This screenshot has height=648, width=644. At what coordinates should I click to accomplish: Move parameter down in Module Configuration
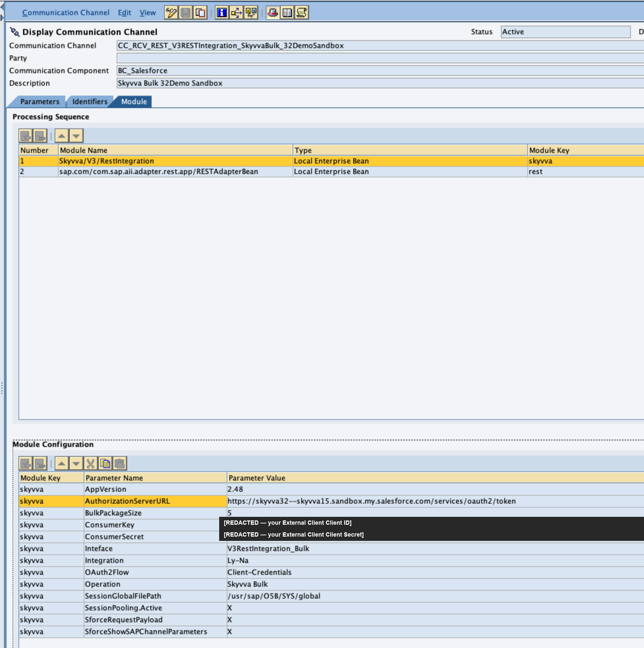(76, 463)
